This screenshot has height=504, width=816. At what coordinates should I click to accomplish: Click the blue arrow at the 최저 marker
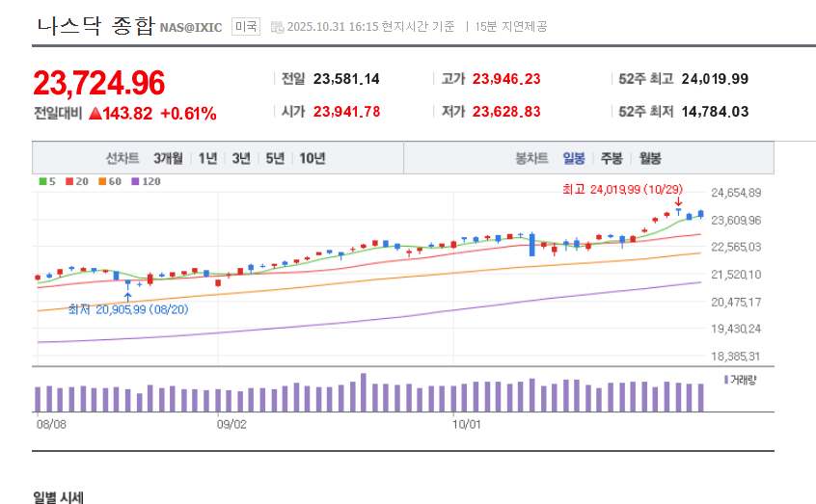[x=128, y=296]
